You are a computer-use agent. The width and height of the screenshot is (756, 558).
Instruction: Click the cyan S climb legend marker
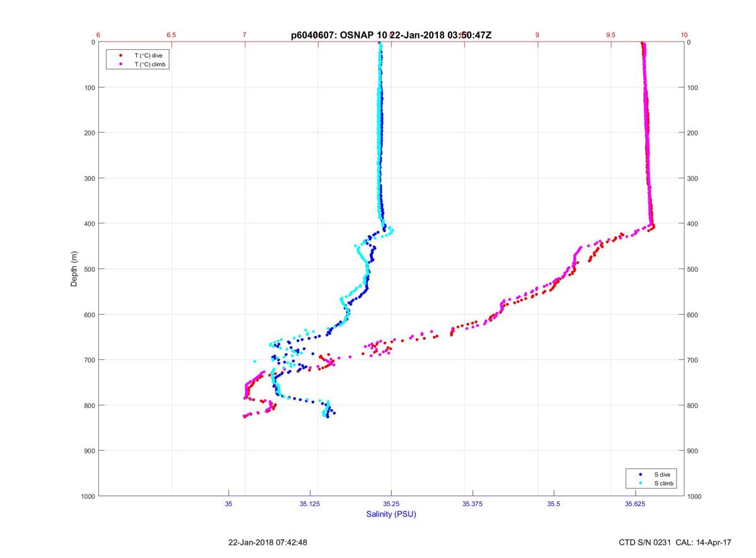click(640, 483)
